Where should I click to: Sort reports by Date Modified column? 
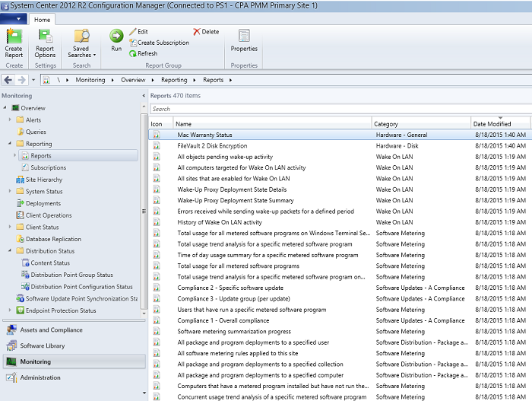click(500, 124)
